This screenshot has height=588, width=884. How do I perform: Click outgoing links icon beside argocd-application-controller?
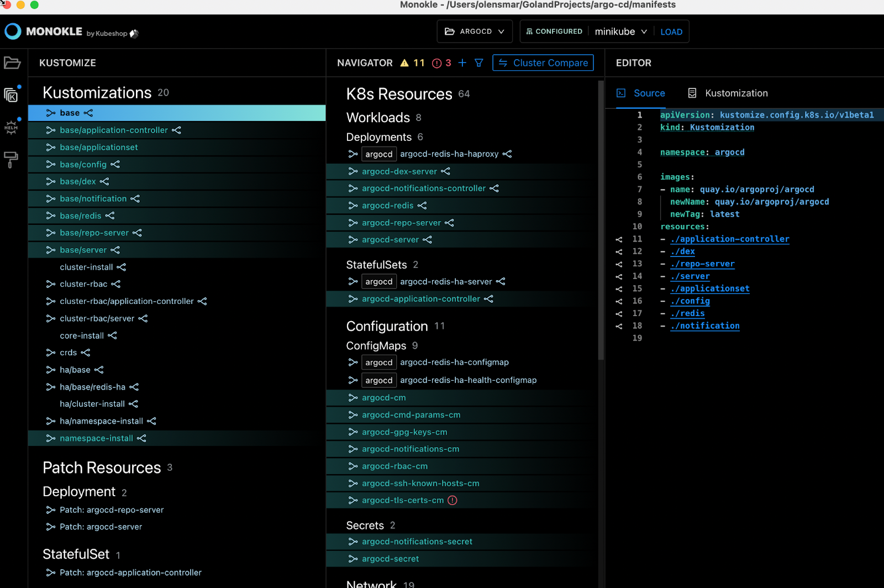point(488,298)
